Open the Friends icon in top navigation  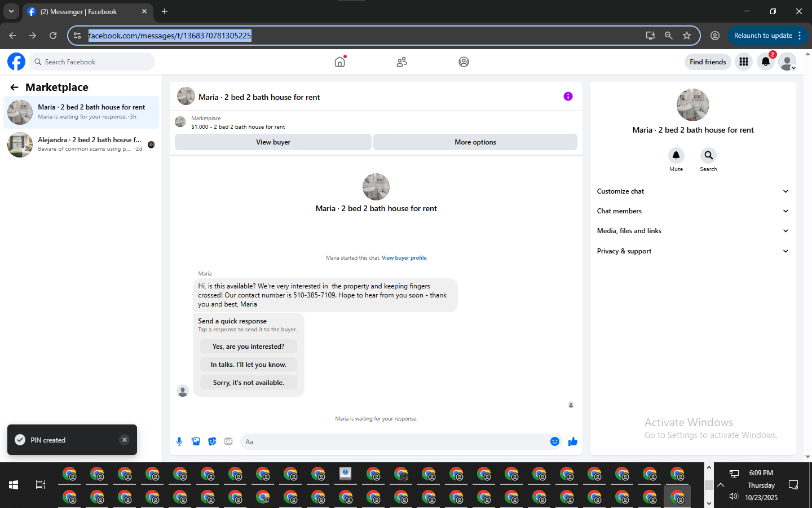point(401,62)
